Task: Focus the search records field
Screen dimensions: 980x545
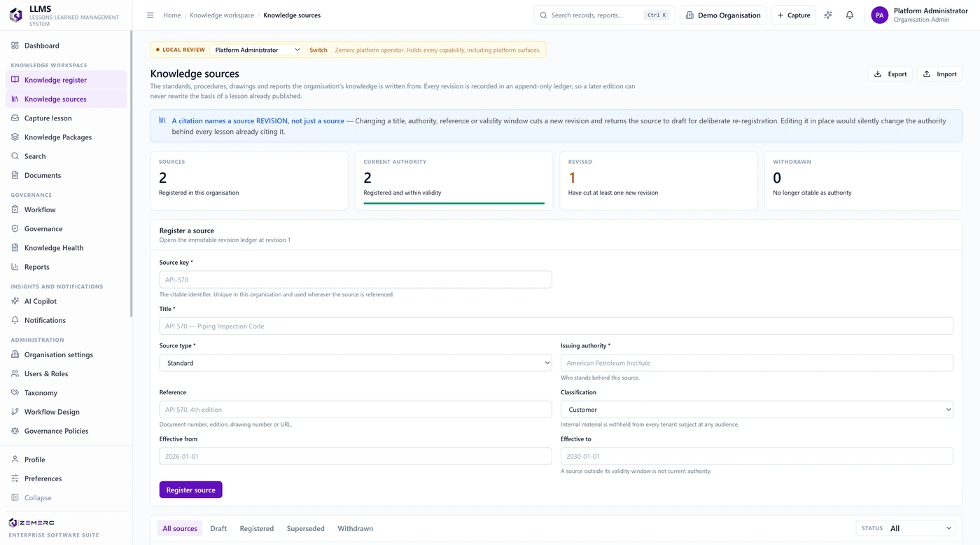Action: (604, 15)
